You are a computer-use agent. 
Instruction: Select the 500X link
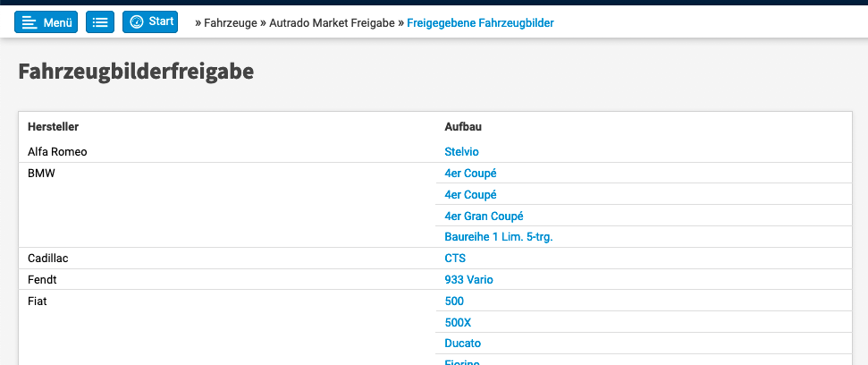point(459,322)
